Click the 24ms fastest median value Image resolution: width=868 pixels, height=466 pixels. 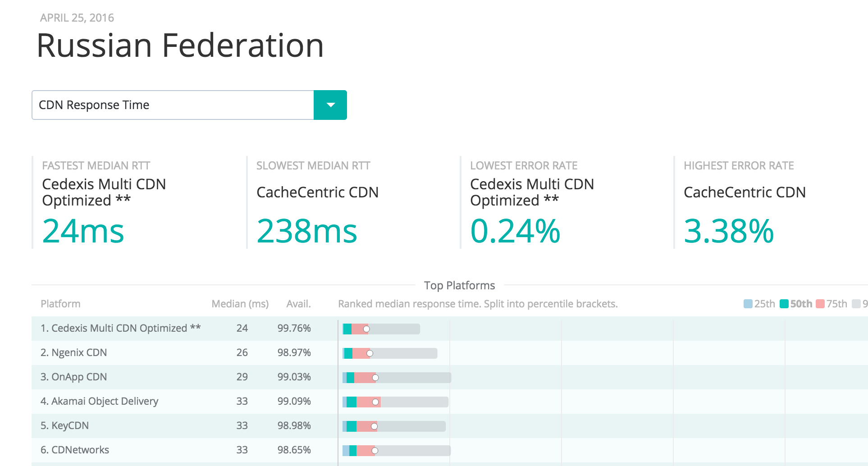click(83, 231)
